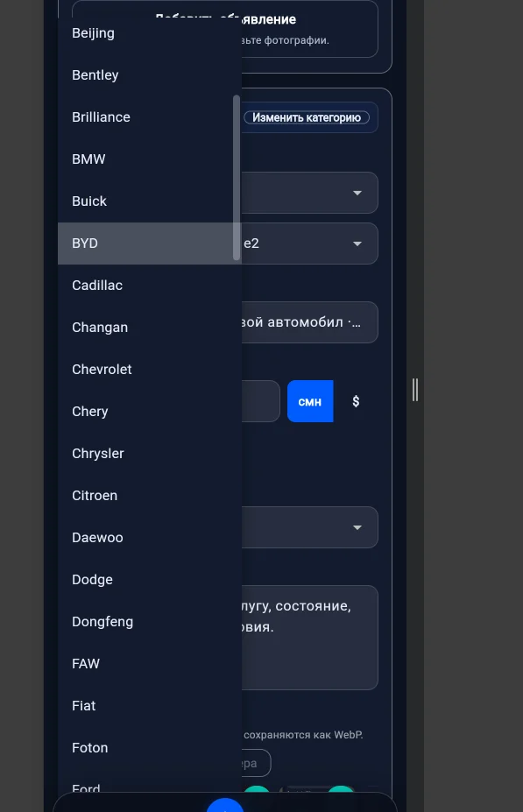Choose Bentley in the dropdown list
Viewport: 523px width, 812px height.
(149, 75)
